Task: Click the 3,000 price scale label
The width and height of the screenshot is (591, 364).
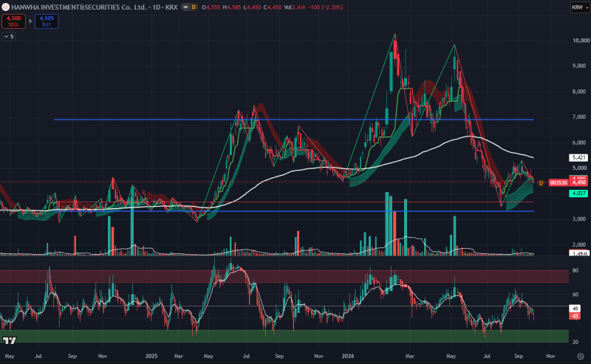Action: (x=579, y=219)
